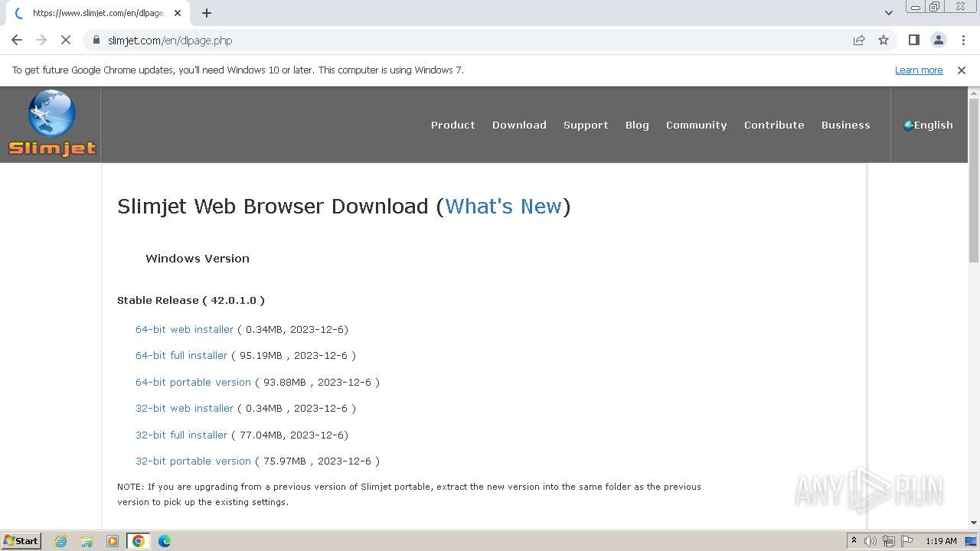
Task: Open the Business menu
Action: coord(846,125)
